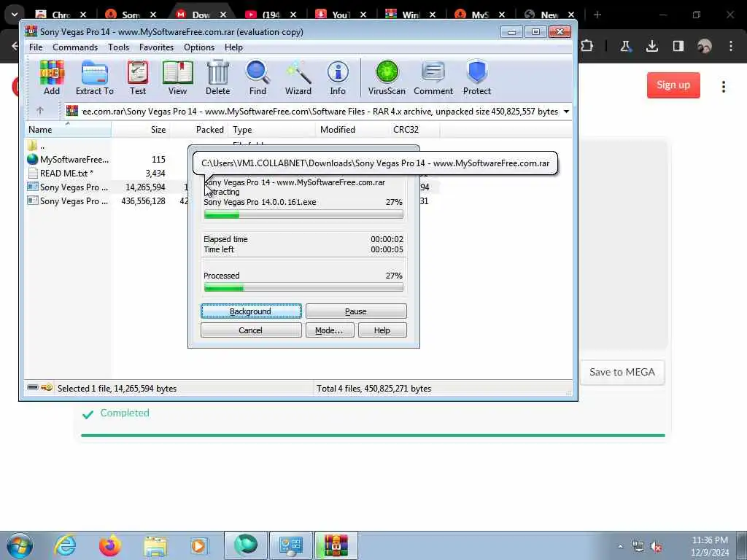
Task: Open a new browser tab with plus
Action: [x=597, y=15]
